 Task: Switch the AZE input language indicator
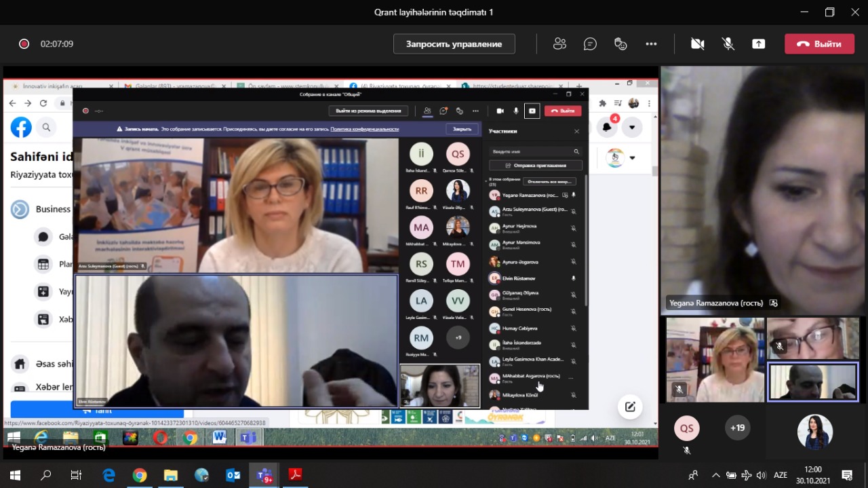(x=781, y=475)
